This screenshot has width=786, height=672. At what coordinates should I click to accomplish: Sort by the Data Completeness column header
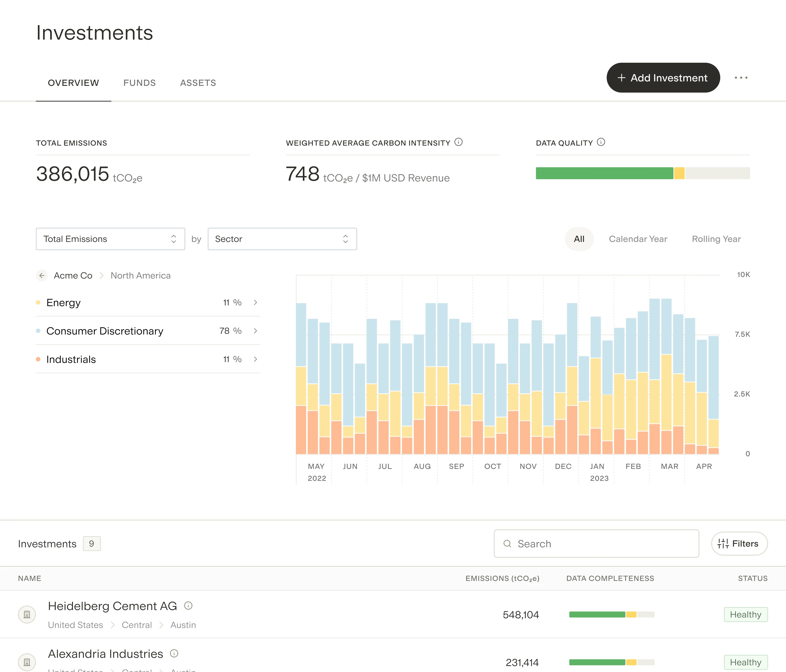click(x=610, y=578)
